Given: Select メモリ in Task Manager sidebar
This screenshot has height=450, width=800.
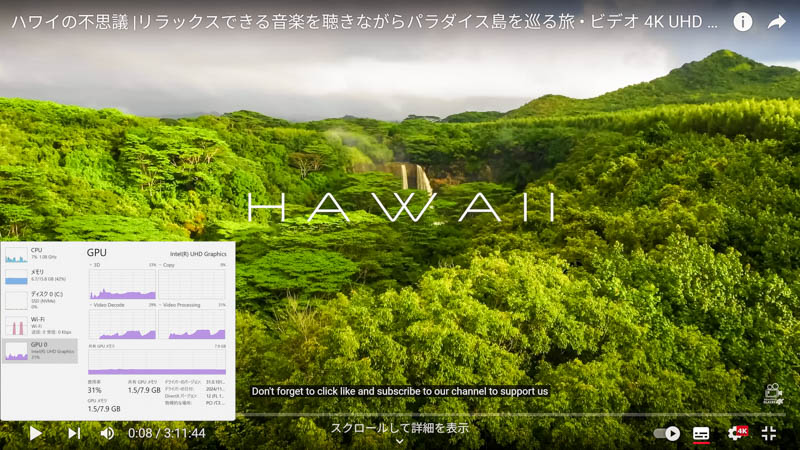Looking at the screenshot, I should 40,276.
